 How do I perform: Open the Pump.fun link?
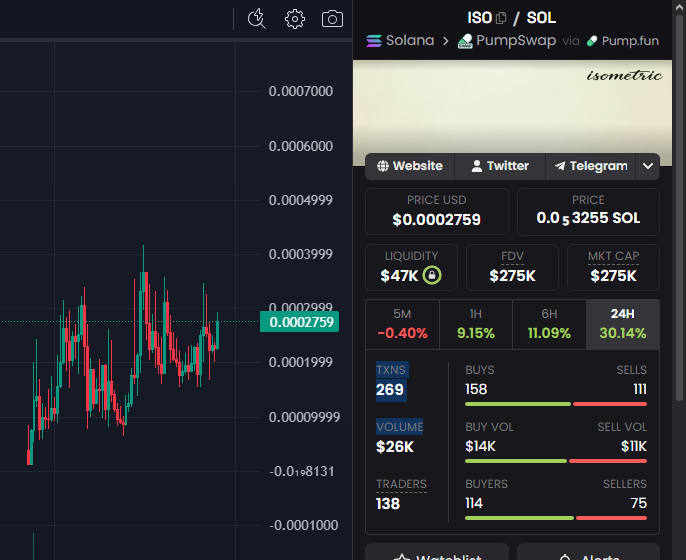623,41
